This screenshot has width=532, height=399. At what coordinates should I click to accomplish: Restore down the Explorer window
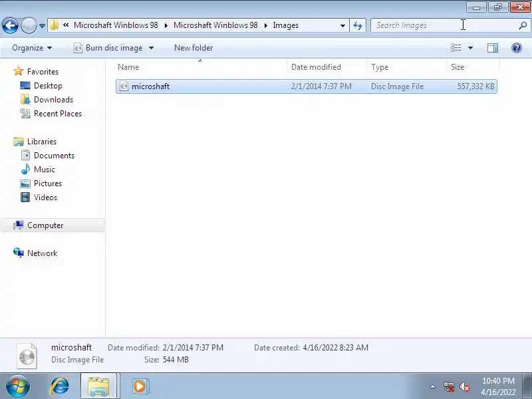coord(497,7)
